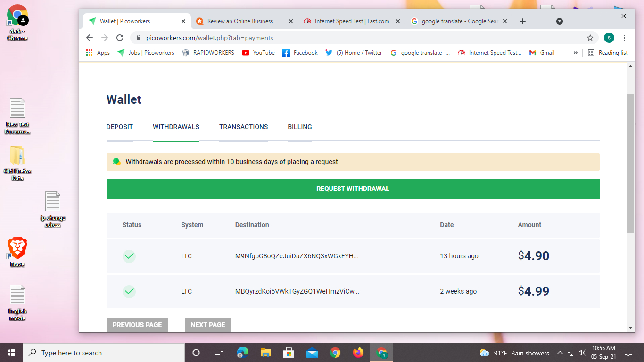The image size is (644, 362).
Task: Click the page vertical scrollbar thumb
Action: point(631,163)
